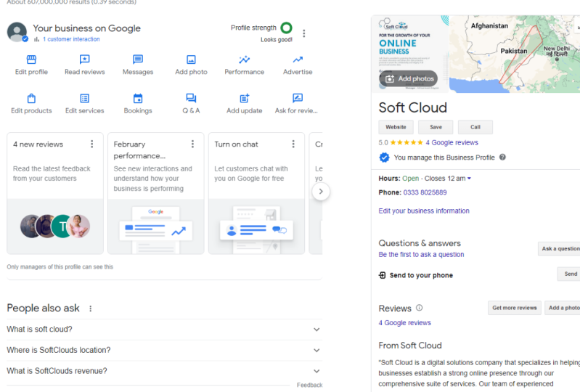The image size is (580, 392).
Task: Click the Get more reviews button
Action: (x=515, y=308)
